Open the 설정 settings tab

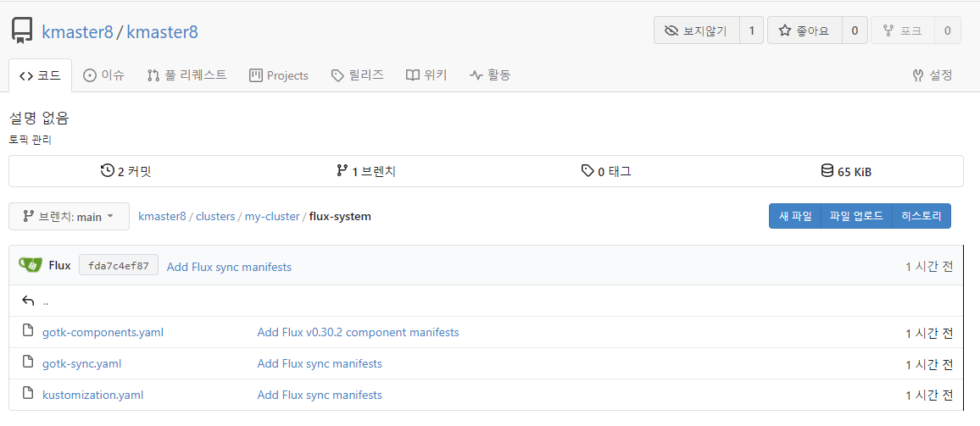(933, 75)
